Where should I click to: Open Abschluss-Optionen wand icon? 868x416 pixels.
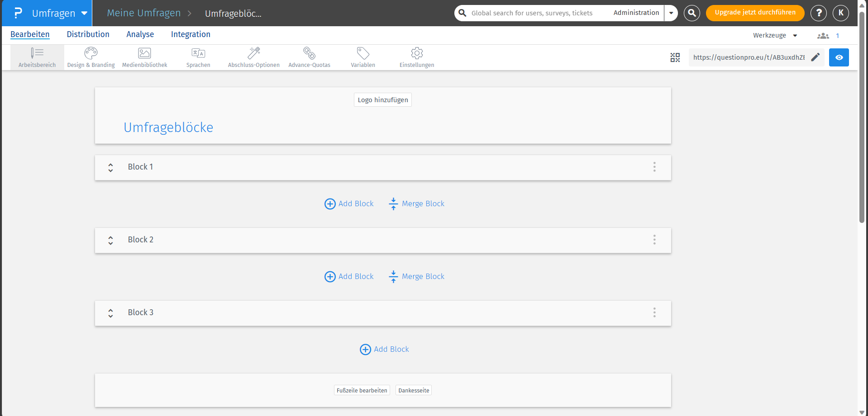pos(253,57)
